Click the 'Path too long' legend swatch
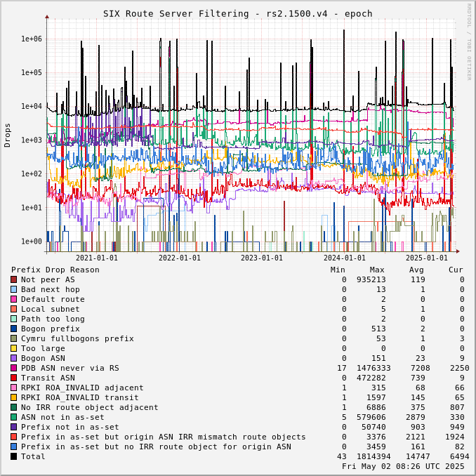 (13, 319)
